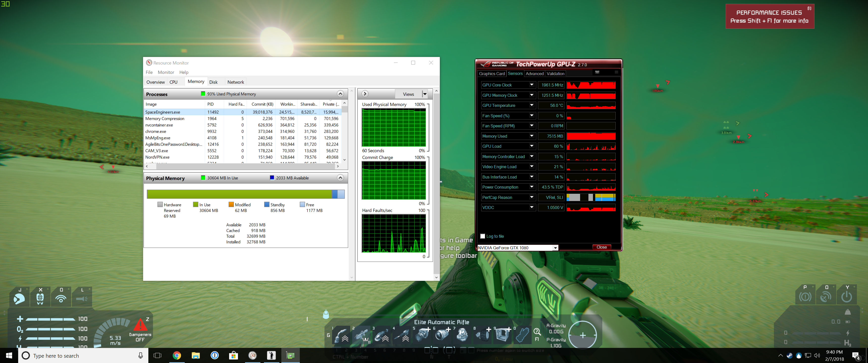868x363 pixels.
Task: Select the welder in toolbar slot 1
Action: (x=341, y=335)
